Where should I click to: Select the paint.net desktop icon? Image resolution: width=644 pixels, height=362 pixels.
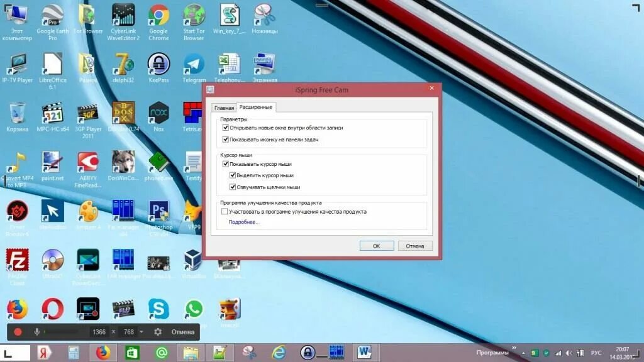[53, 166]
